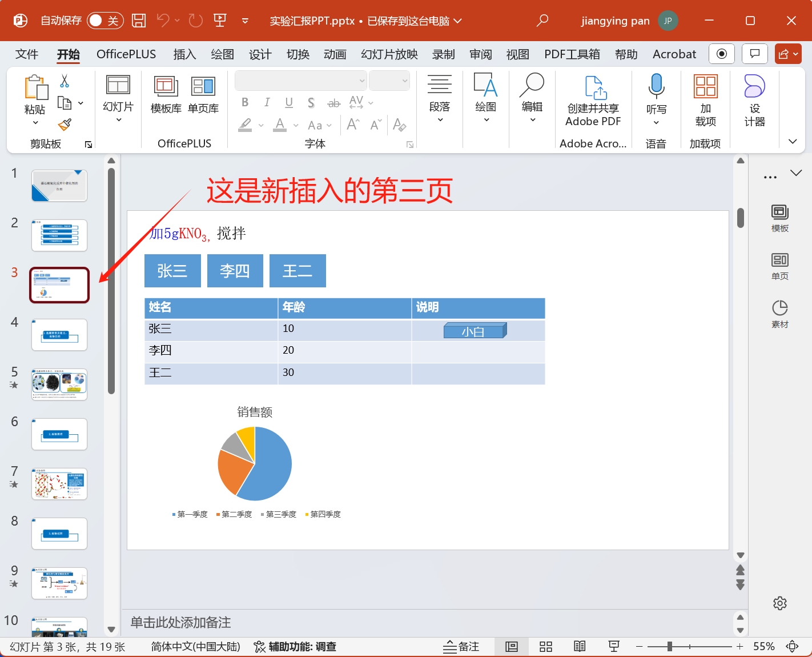This screenshot has width=812, height=657.
Task: Collapse the ribbon with the chevron
Action: click(x=792, y=141)
